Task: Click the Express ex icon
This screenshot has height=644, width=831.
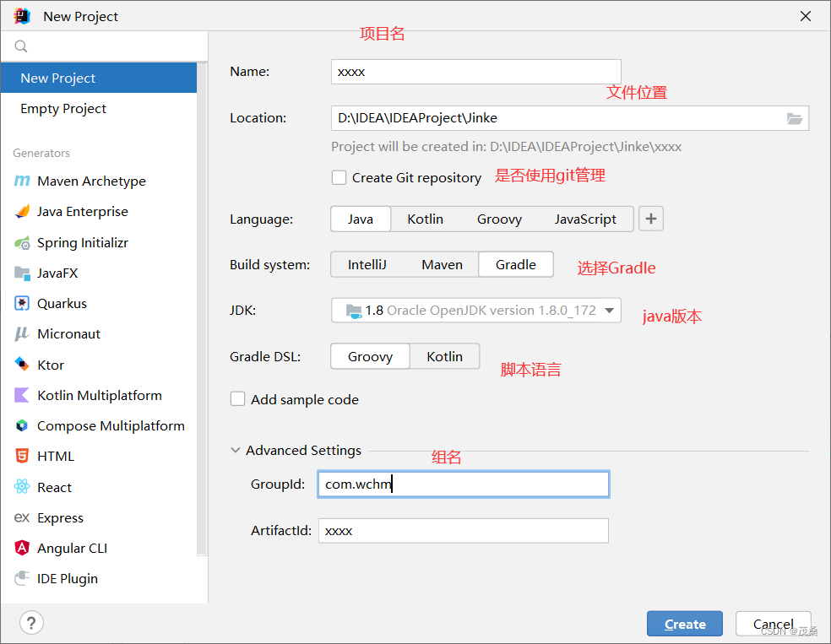Action: point(22,517)
